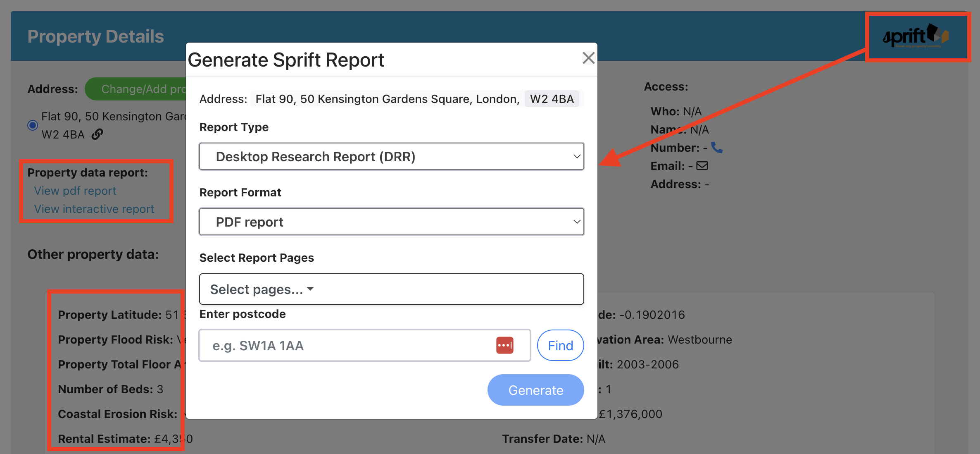
Task: Click the Coastal Erosion Risk label
Action: [x=118, y=414]
